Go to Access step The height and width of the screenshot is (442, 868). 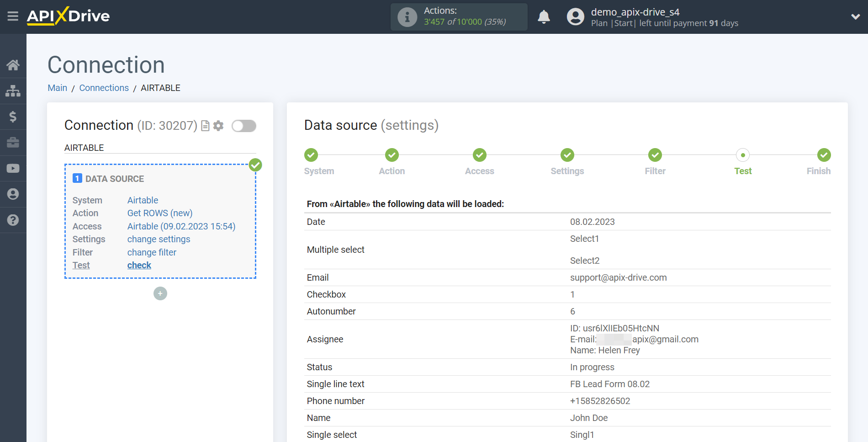(x=480, y=171)
